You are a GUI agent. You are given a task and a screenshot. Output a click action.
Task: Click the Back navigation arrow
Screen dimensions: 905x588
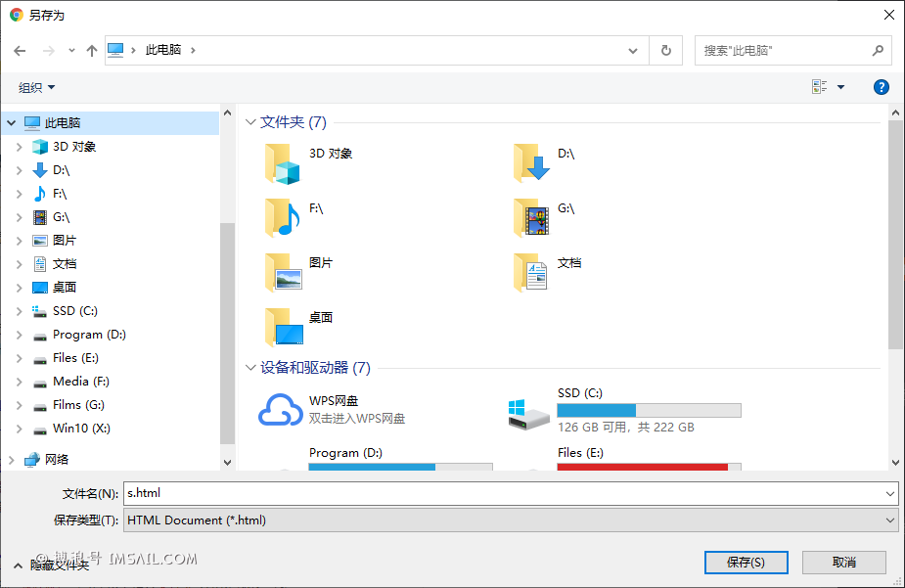point(20,50)
